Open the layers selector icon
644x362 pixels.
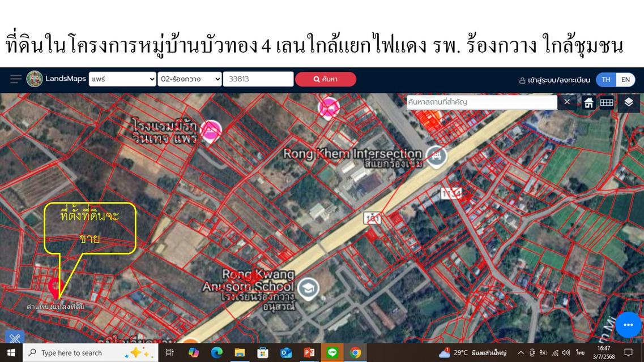(x=628, y=102)
